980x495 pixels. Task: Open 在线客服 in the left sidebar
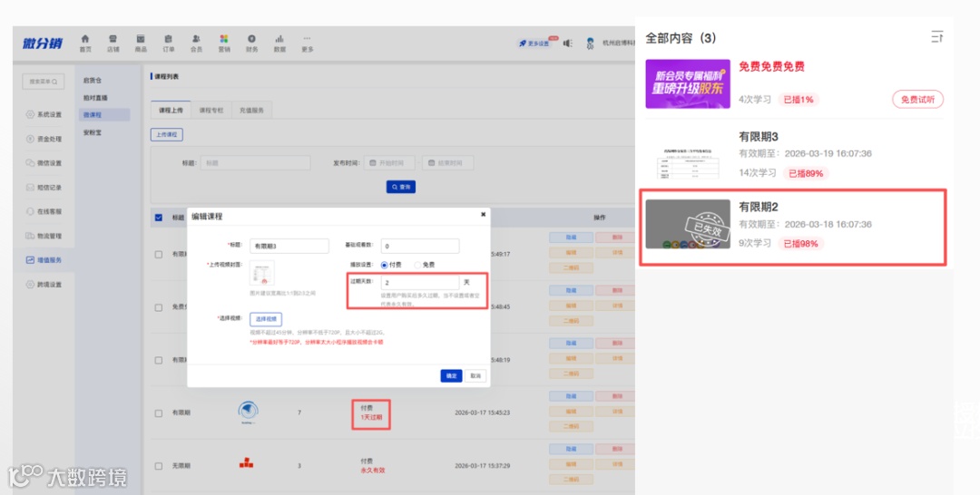[44, 211]
